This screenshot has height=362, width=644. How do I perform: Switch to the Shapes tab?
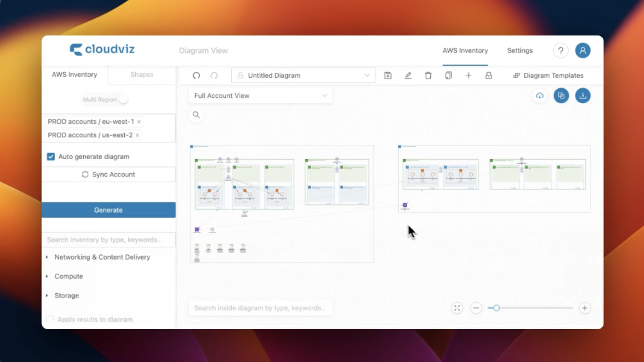coord(142,75)
